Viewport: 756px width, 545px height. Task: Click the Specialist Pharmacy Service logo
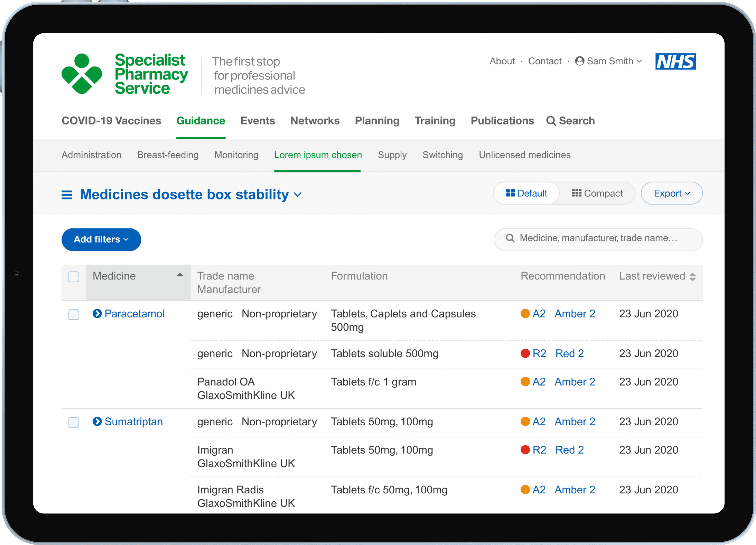124,74
